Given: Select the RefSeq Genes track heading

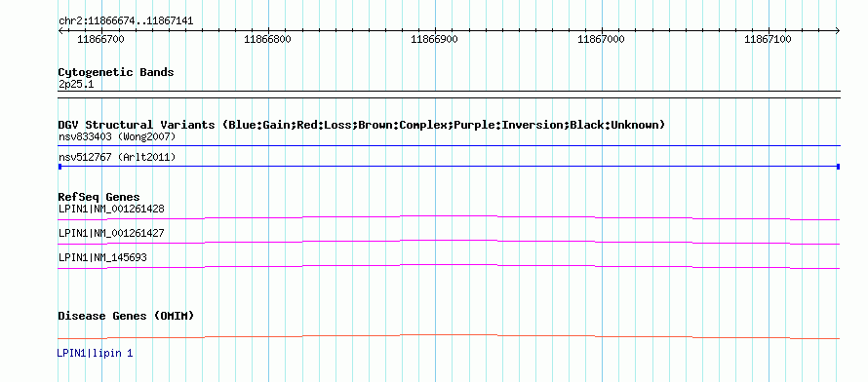Looking at the screenshot, I should (x=99, y=197).
